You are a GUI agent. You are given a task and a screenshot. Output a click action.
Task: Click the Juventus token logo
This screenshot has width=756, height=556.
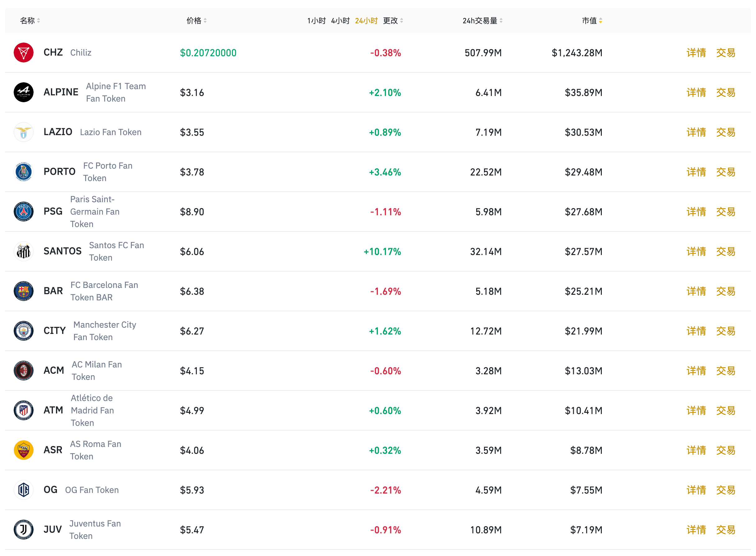point(24,529)
